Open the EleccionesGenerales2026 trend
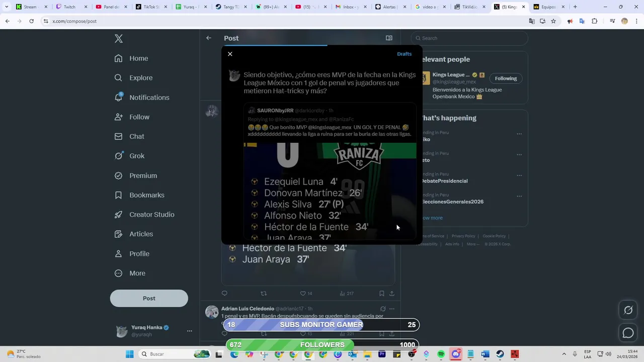 point(452,202)
